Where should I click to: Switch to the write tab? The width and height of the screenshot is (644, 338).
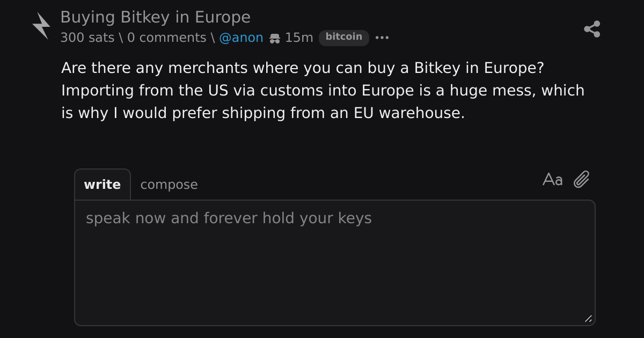[x=103, y=185]
